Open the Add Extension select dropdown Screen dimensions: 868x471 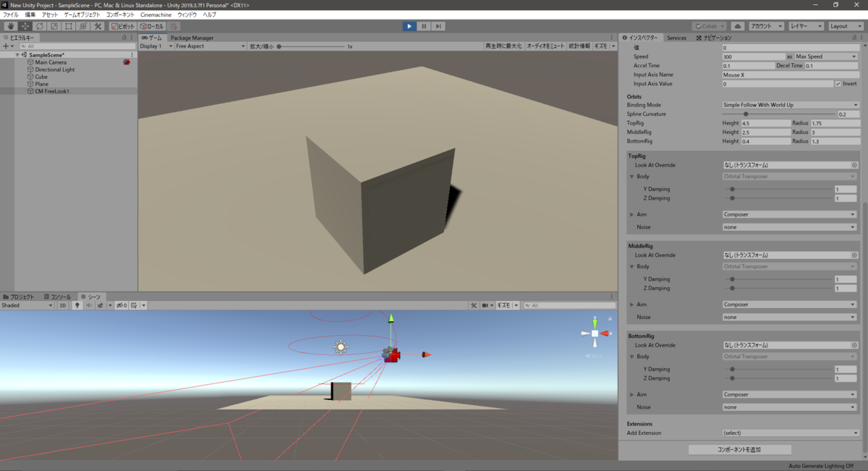point(790,433)
